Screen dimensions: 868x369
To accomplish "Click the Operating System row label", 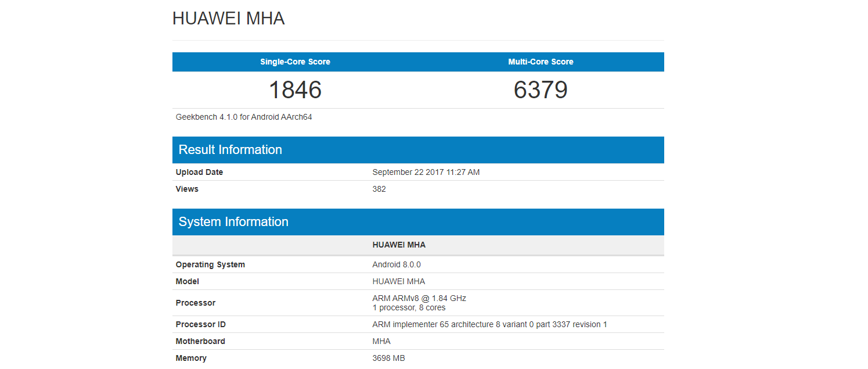I will pos(210,264).
